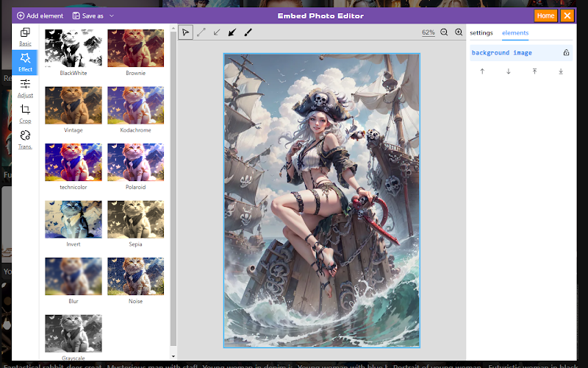Select the Effect sidebar tool
Image resolution: width=588 pixels, height=368 pixels.
[25, 63]
